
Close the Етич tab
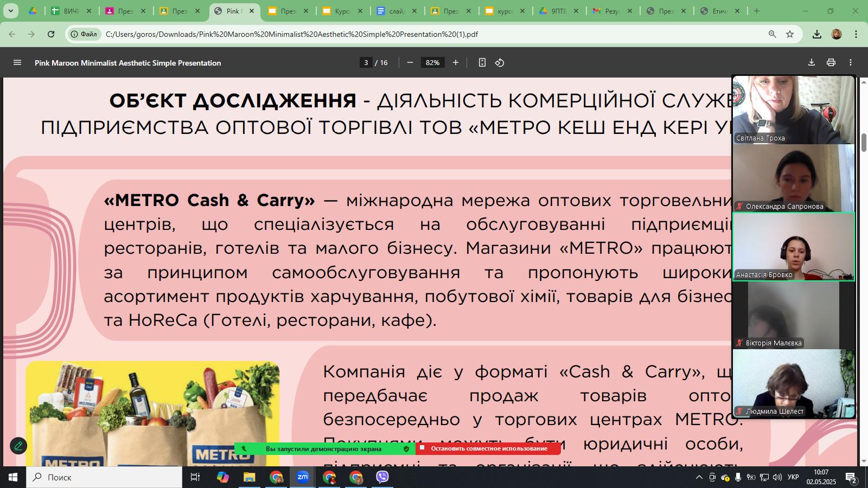(738, 11)
